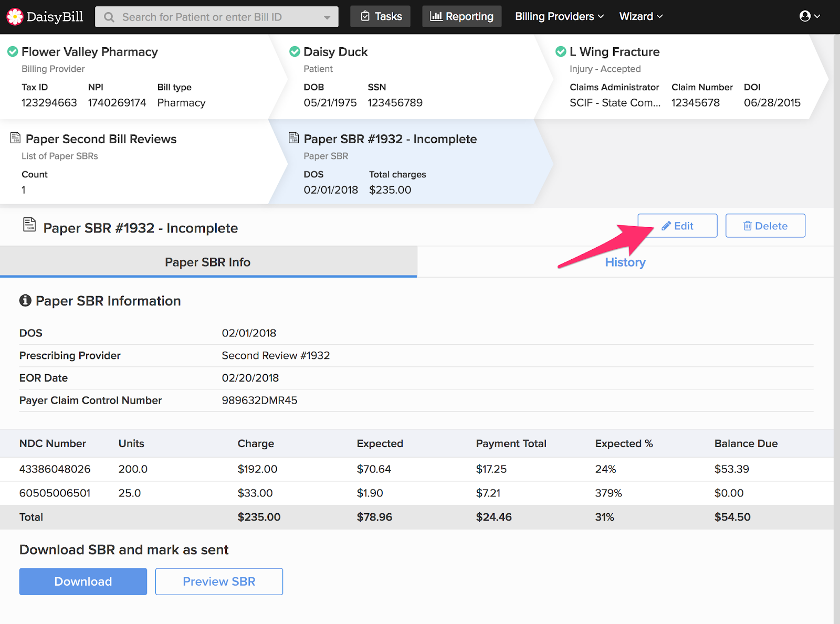The image size is (840, 624).
Task: Click the $192.00 charge cell
Action: pyautogui.click(x=257, y=469)
